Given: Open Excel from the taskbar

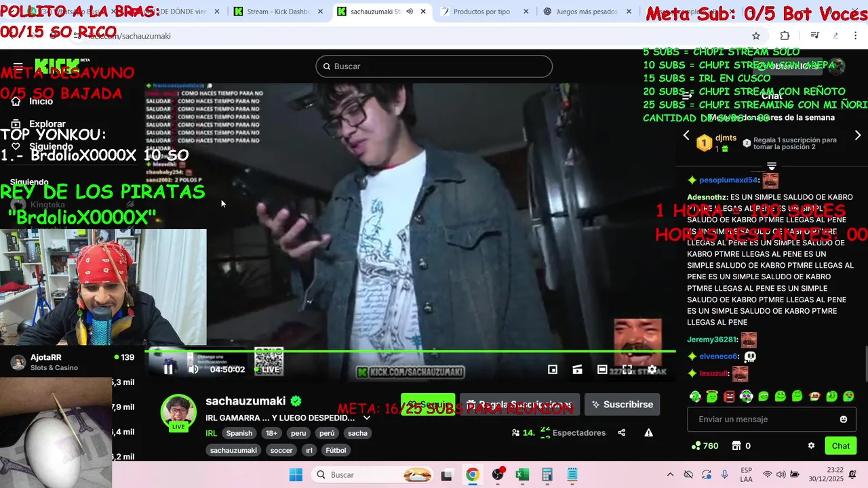Looking at the screenshot, I should point(522,474).
